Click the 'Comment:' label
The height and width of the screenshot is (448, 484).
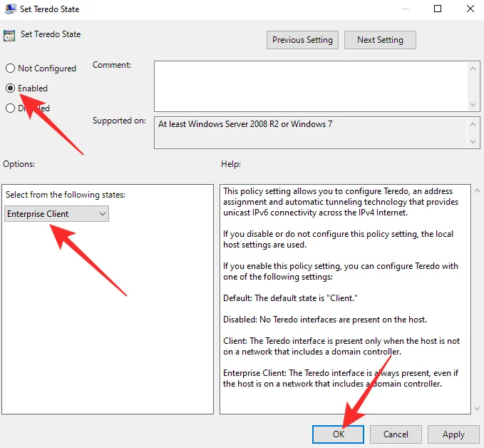pyautogui.click(x=112, y=65)
